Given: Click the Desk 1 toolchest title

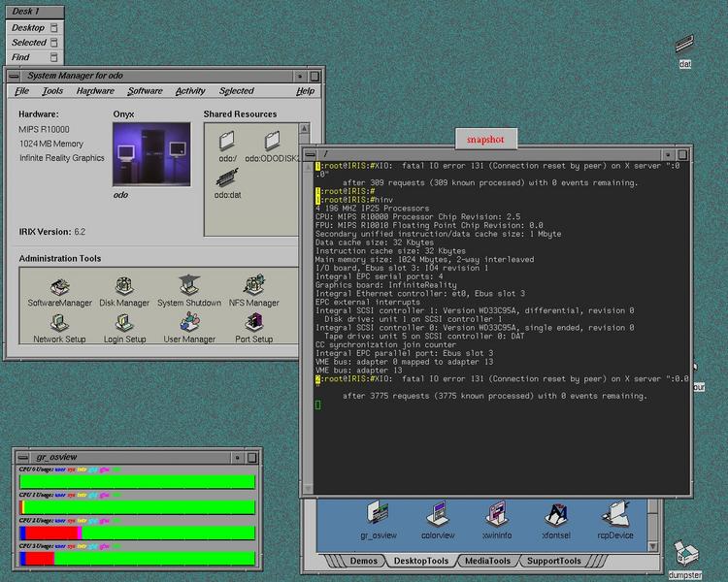Looking at the screenshot, I should (x=34, y=12).
